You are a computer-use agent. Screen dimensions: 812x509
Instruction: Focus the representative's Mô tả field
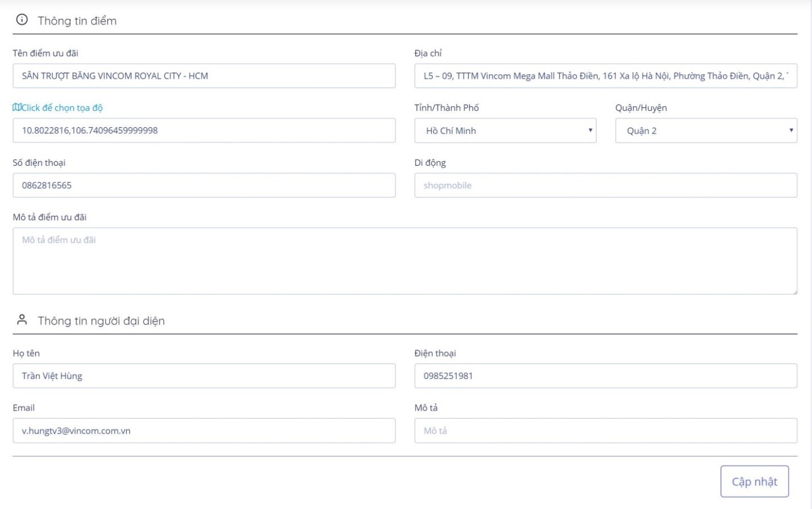pos(605,431)
